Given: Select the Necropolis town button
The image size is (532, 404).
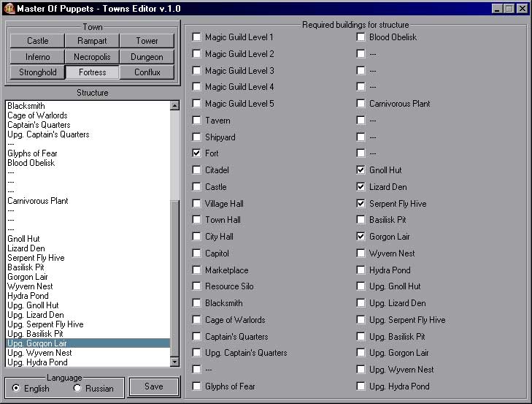Looking at the screenshot, I should point(92,57).
